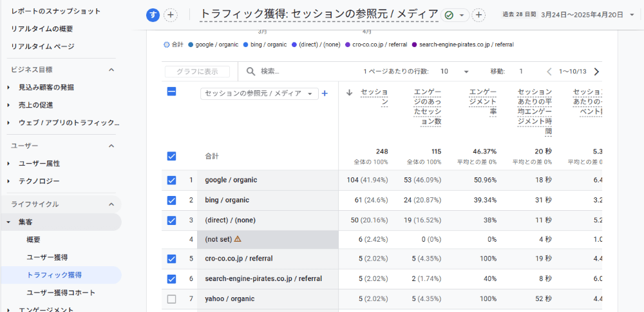This screenshot has width=644, height=312.
Task: Click the エンゲージのあったセッション数 column header
Action: point(428,107)
